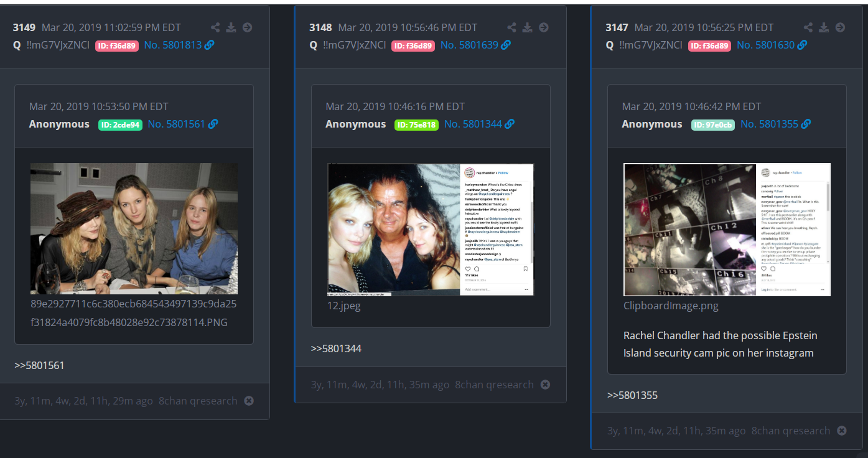Image resolution: width=868 pixels, height=458 pixels.
Task: Click post number 3147 heading
Action: pos(617,27)
